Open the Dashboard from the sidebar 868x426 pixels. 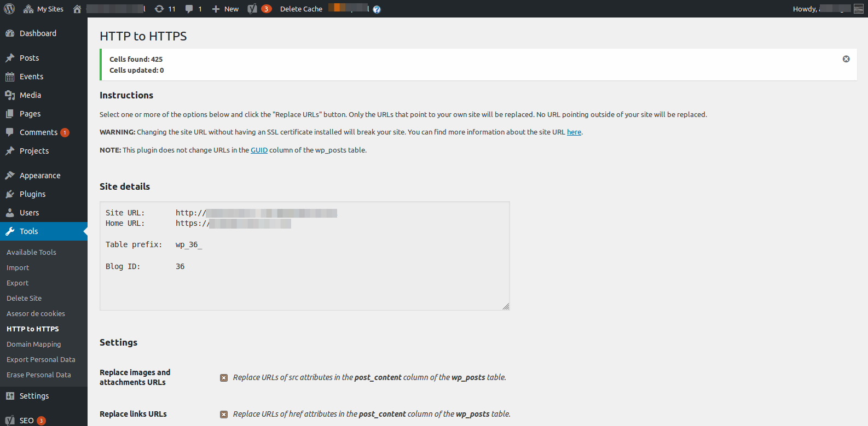pyautogui.click(x=38, y=33)
